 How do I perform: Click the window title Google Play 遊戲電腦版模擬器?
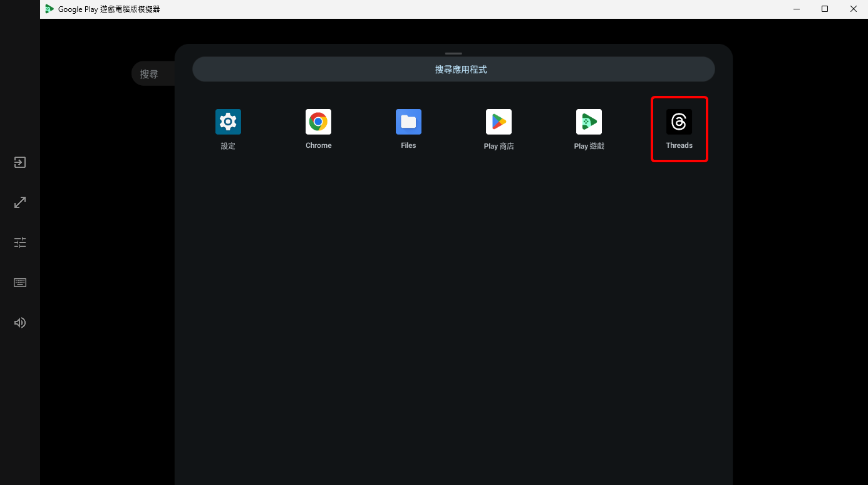pyautogui.click(x=110, y=9)
